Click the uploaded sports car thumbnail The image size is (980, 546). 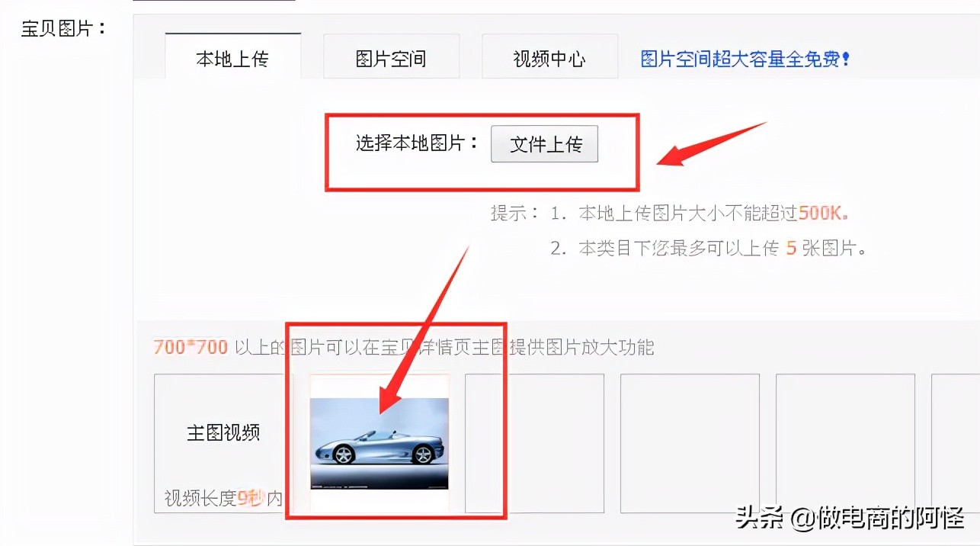(x=379, y=442)
